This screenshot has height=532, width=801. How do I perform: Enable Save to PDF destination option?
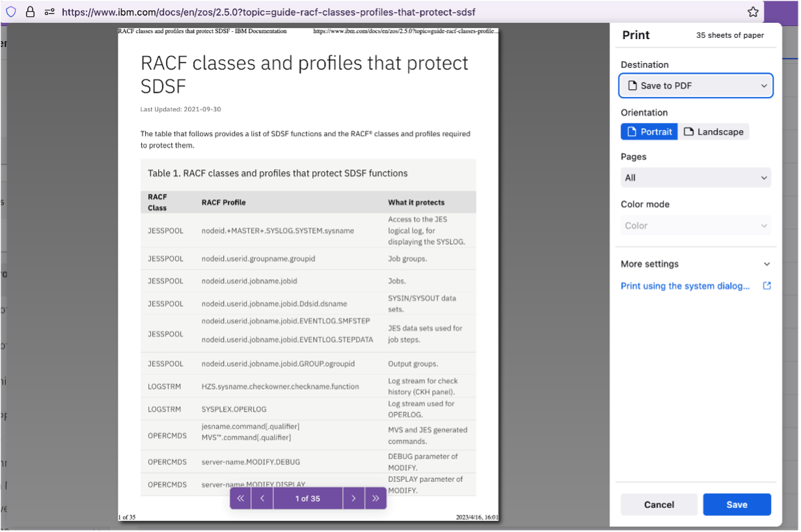pos(696,85)
